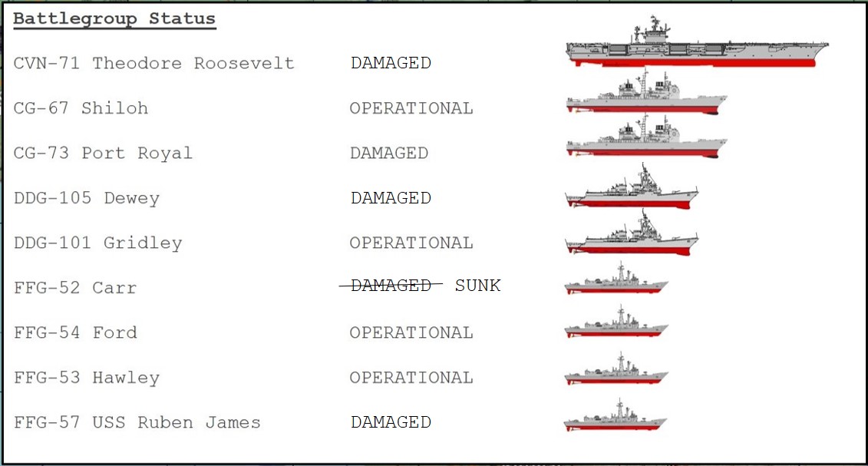Select the Hawley frigate ship icon
Viewport: 868px width, 466px height.
(616, 372)
